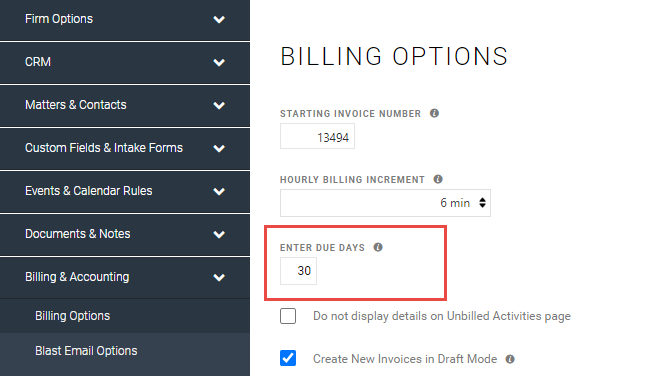
Task: Check 'Do not display details on Unbilled Activities' box
Action: click(288, 316)
